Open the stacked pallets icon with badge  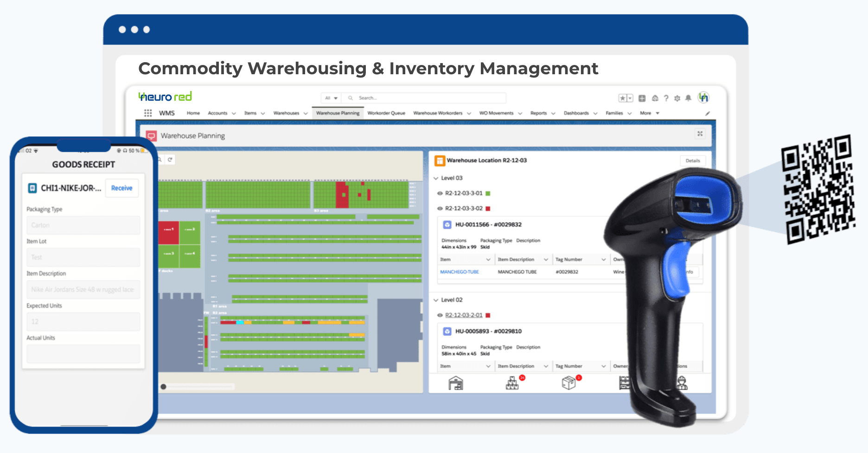[512, 383]
